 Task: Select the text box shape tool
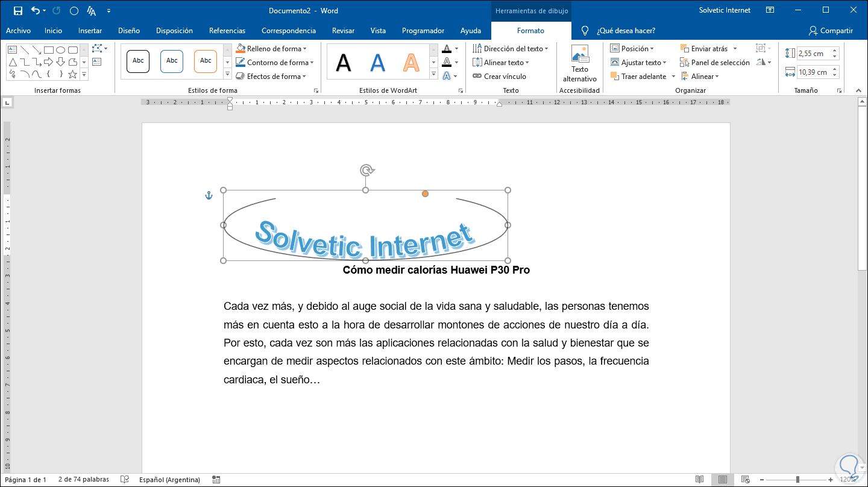[13, 50]
